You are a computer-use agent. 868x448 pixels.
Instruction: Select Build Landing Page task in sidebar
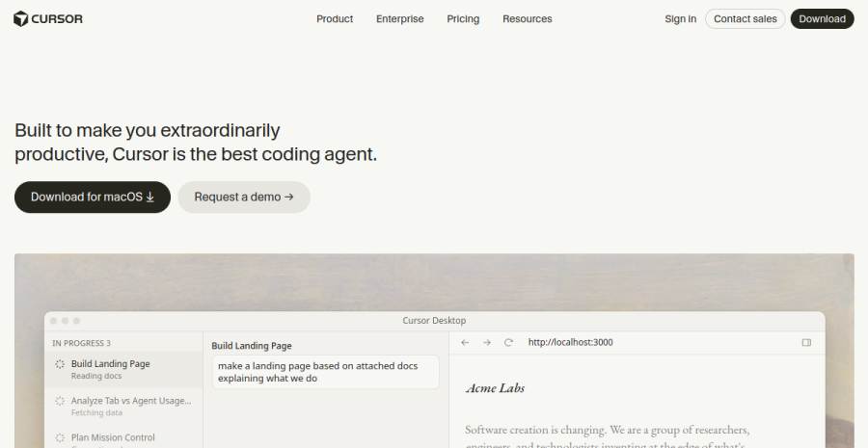tap(124, 369)
